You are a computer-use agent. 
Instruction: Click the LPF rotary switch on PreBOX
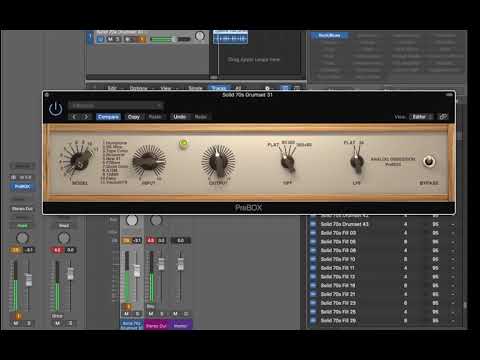point(357,162)
